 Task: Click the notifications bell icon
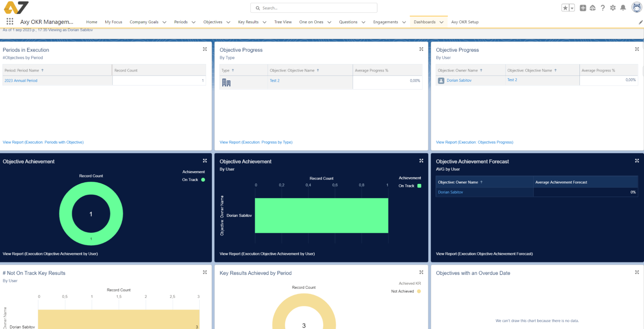(x=623, y=8)
